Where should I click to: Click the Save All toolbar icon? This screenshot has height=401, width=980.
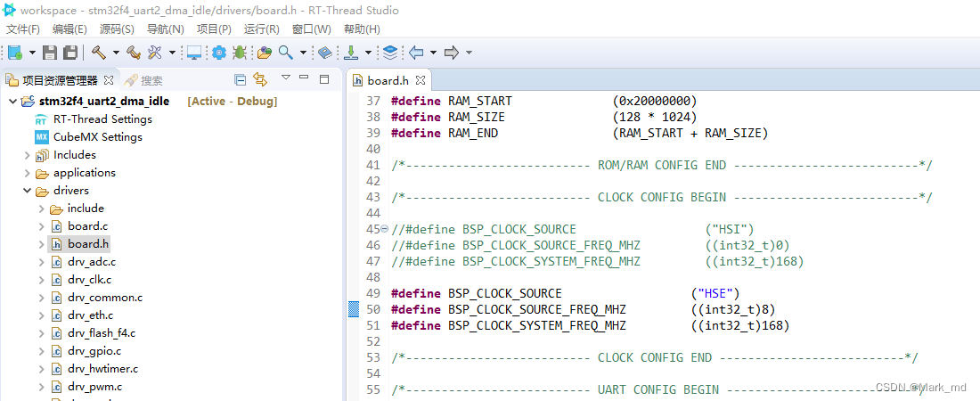click(x=69, y=53)
